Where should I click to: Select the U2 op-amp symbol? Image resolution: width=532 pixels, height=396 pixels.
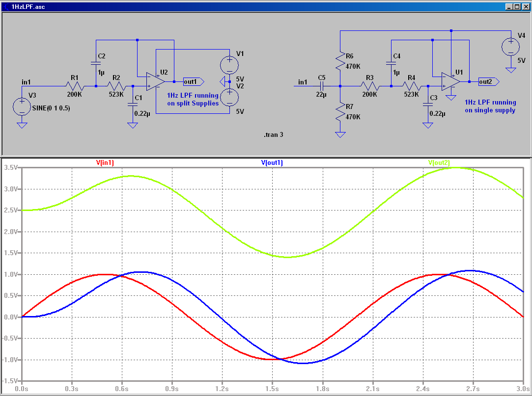pyautogui.click(x=155, y=82)
